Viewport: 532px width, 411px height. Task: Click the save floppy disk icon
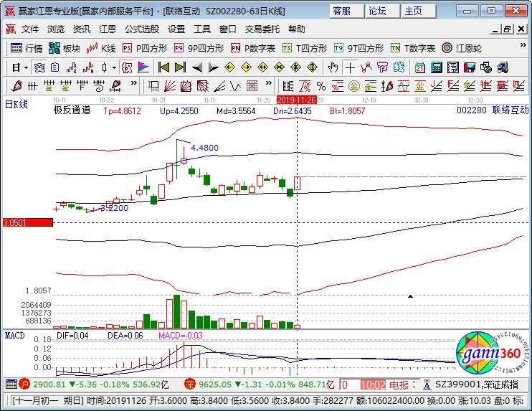click(x=469, y=67)
